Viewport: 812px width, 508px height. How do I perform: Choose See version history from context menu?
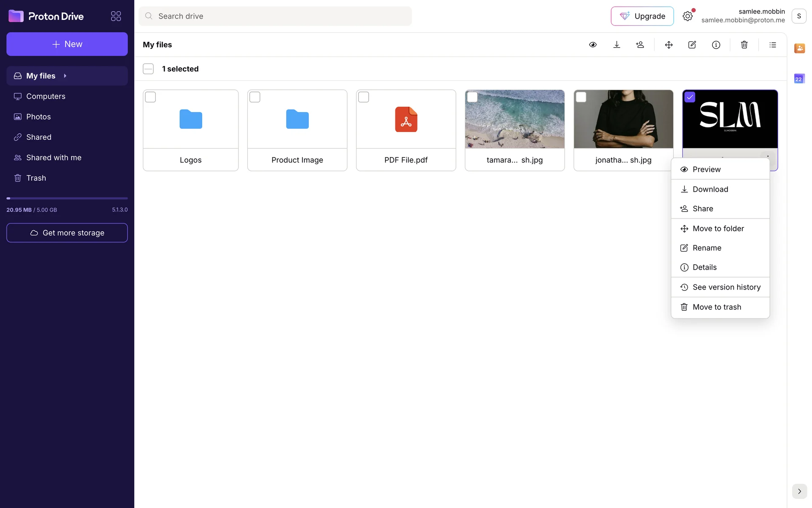726,287
